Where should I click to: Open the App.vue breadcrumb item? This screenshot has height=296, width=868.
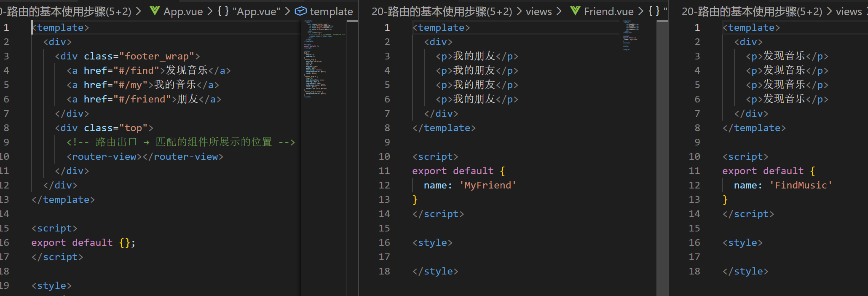(183, 11)
